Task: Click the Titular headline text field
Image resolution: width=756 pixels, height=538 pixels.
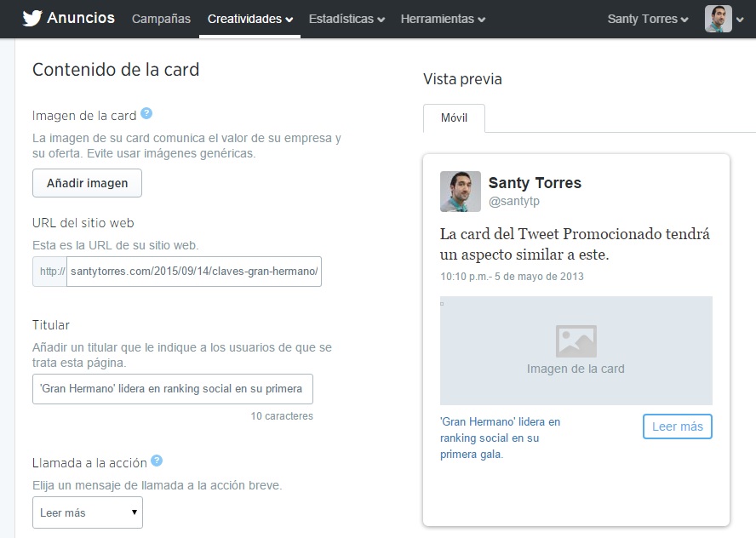Action: [x=172, y=389]
